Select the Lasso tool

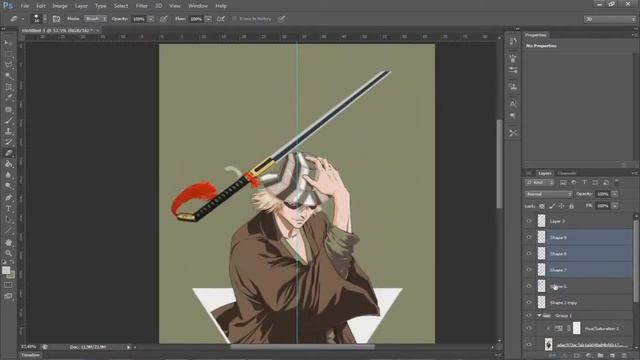(8, 65)
